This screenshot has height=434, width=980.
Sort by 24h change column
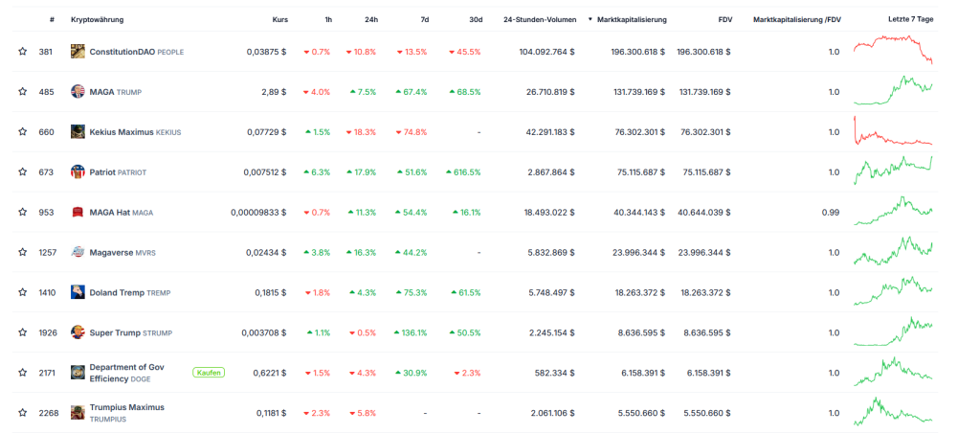[370, 19]
